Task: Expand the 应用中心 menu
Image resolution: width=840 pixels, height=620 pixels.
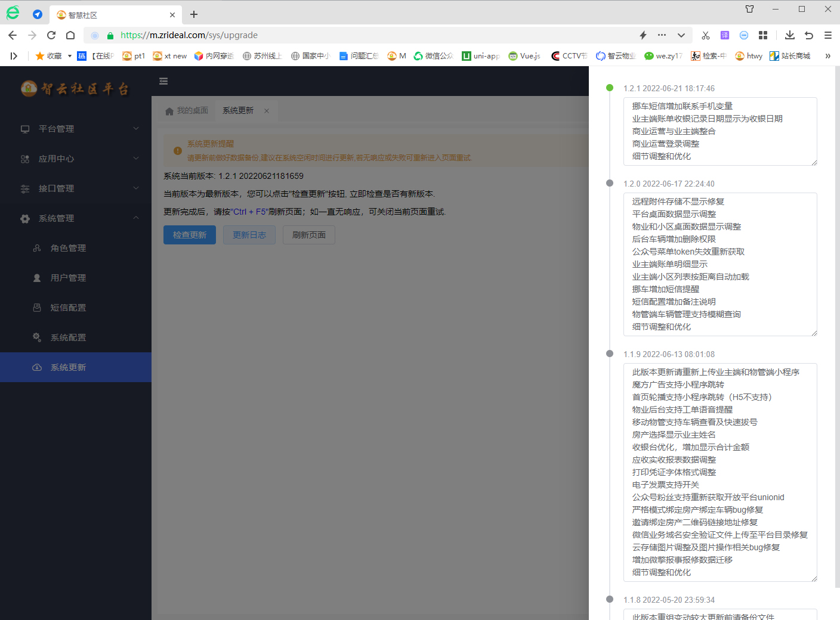Action: [76, 159]
